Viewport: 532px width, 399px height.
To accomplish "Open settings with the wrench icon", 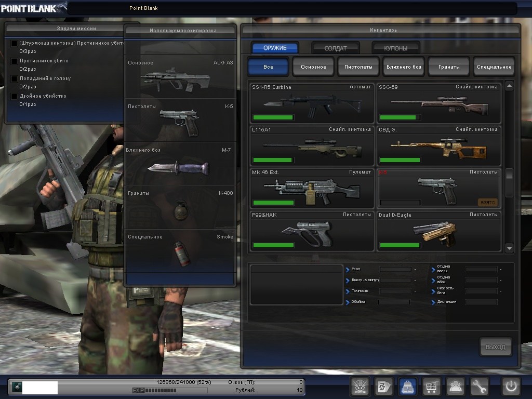I will click(480, 386).
